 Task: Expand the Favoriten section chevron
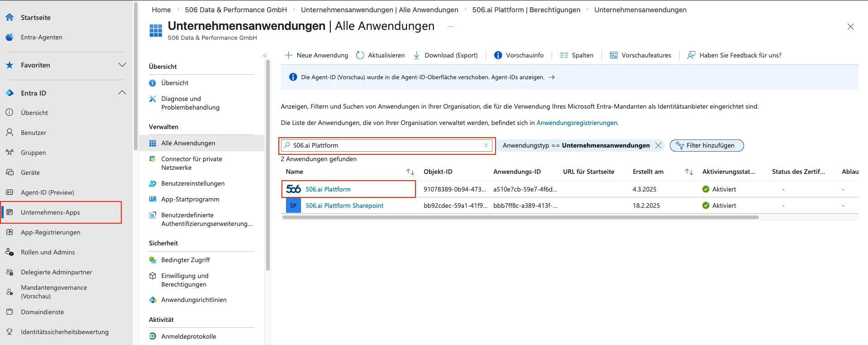[x=122, y=65]
